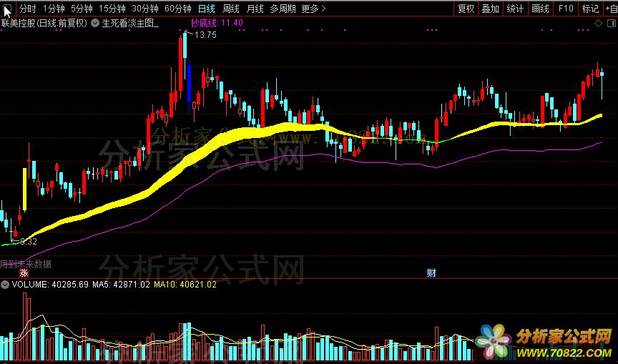Click the 财 financial report marker

431,272
